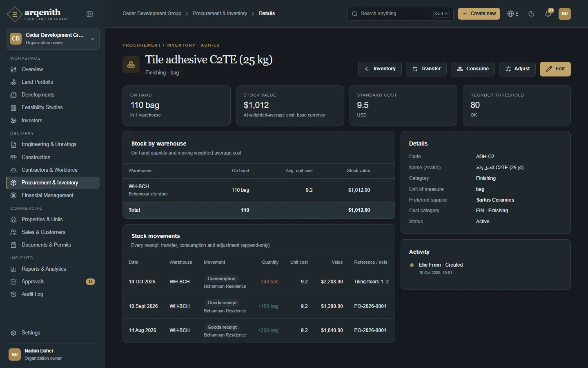Open Developments section
Viewport: 588px width, 368px height.
(x=53, y=95)
